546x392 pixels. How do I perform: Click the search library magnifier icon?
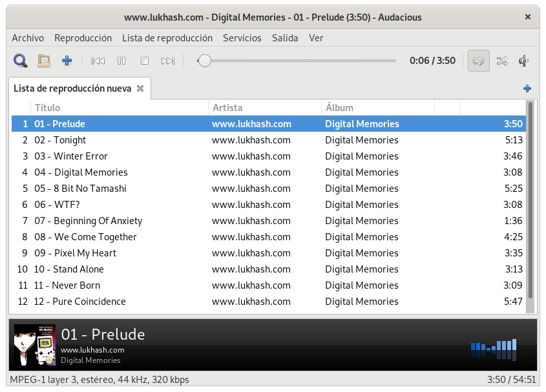coord(21,61)
